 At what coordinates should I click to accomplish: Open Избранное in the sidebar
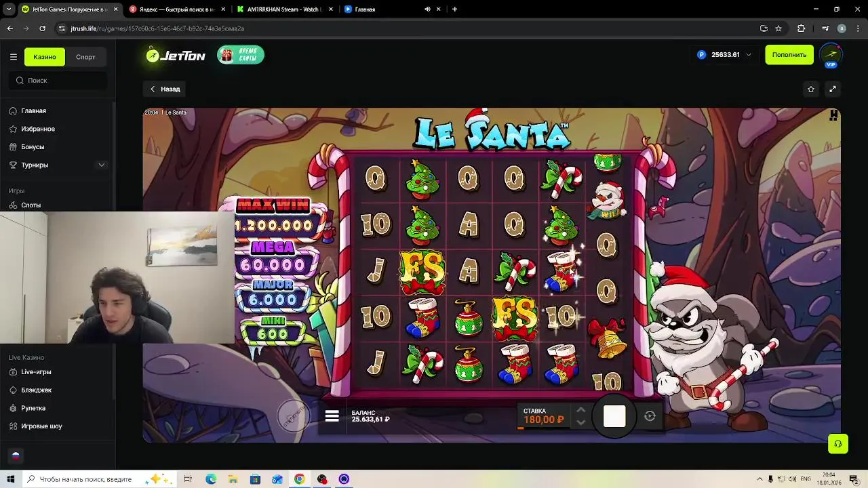tap(37, 129)
